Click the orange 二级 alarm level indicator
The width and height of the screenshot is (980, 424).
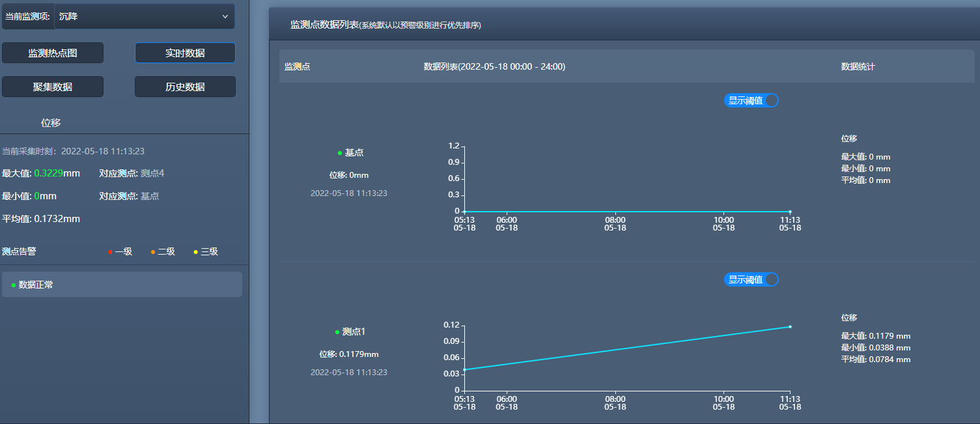[x=151, y=251]
